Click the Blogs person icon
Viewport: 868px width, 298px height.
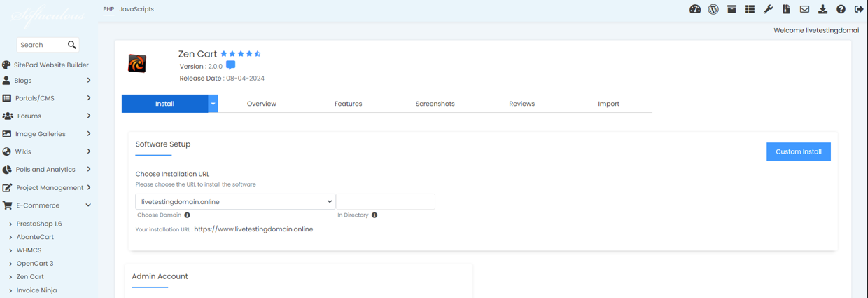[x=6, y=80]
